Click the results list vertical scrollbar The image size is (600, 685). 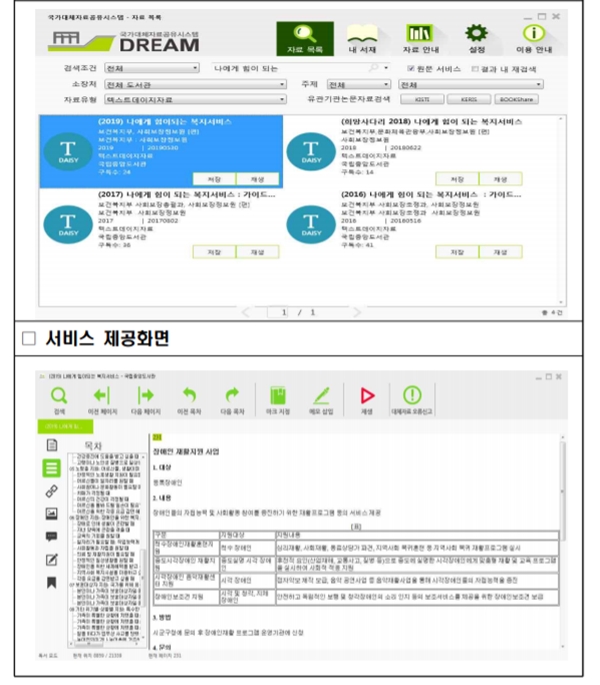(x=561, y=210)
